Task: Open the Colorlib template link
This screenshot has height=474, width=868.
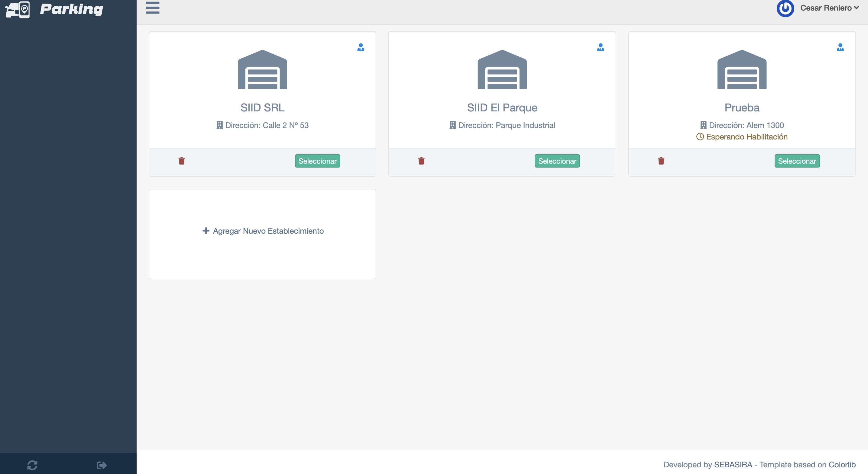Action: pos(842,465)
